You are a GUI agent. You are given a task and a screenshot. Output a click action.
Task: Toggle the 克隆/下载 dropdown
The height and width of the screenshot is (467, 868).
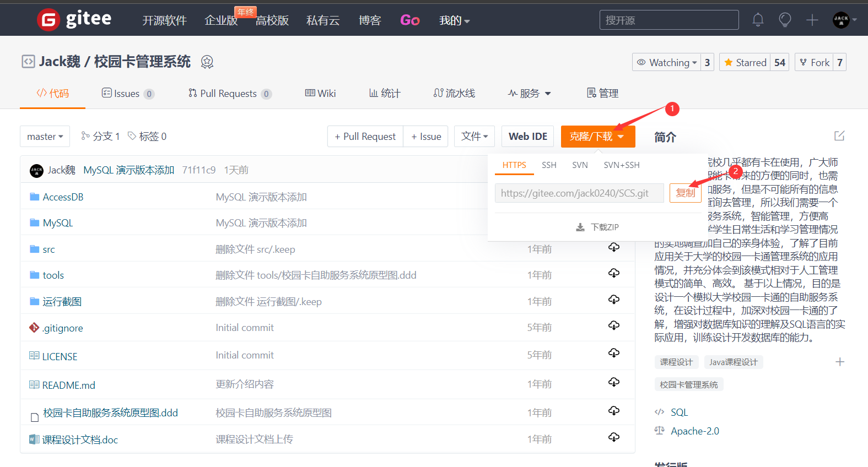click(x=598, y=137)
